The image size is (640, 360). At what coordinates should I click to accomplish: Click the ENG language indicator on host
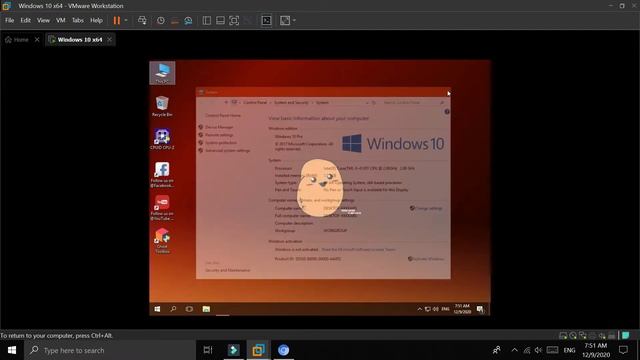point(569,350)
